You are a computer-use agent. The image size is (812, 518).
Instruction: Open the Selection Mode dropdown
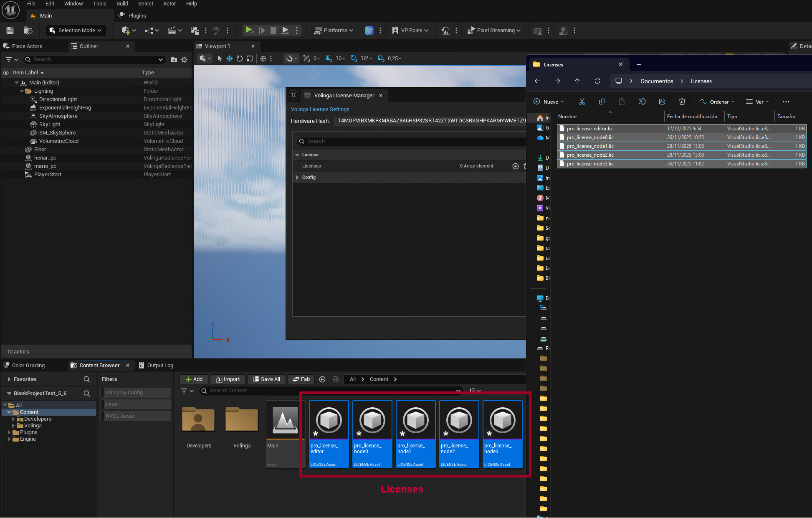click(x=76, y=30)
